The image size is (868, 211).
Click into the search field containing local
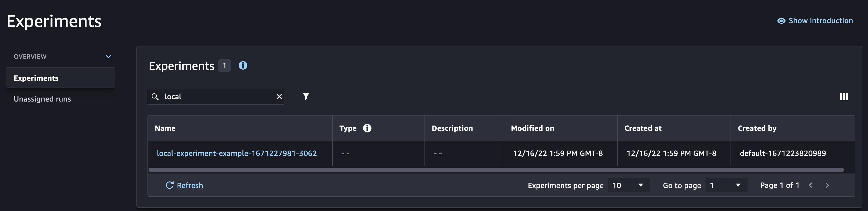[216, 97]
